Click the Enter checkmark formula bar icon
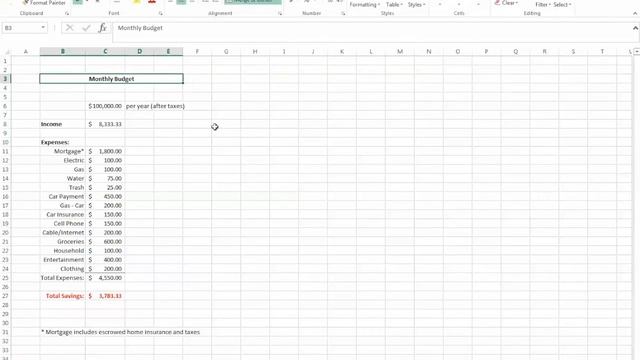 [86, 28]
